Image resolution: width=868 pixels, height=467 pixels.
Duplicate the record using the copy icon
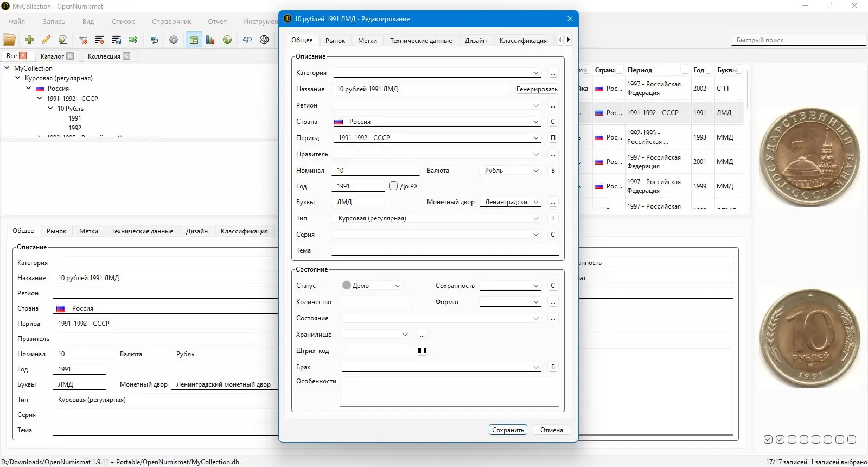coord(63,40)
